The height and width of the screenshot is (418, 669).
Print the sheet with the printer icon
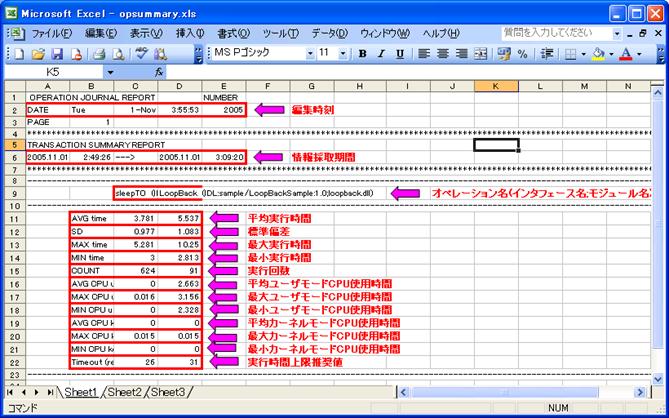(x=99, y=54)
